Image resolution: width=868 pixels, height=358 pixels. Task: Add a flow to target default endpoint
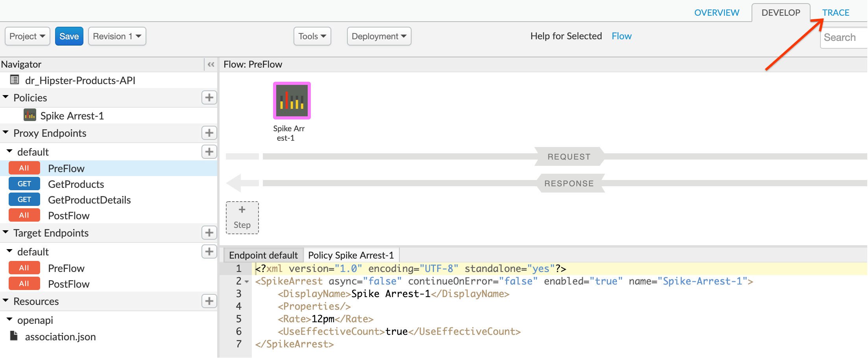209,252
